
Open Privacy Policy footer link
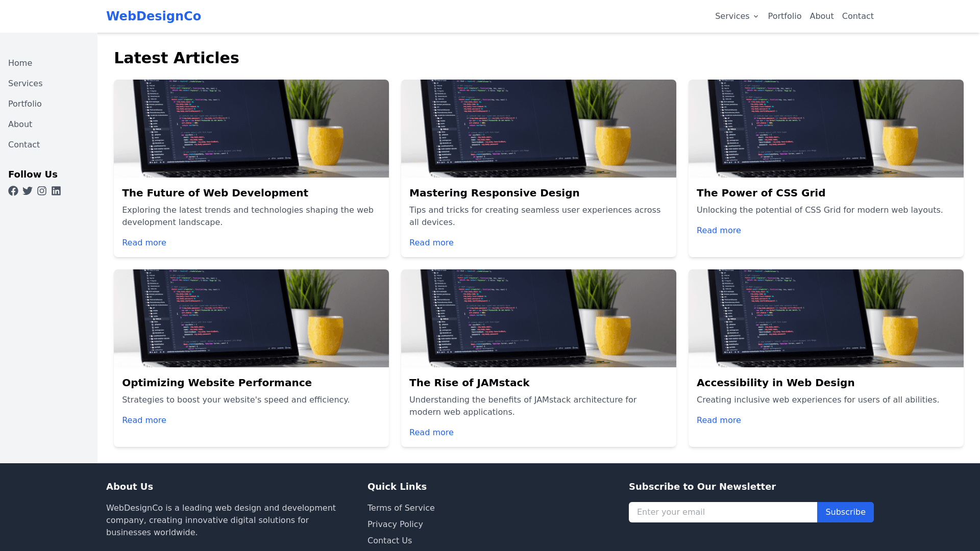395,524
